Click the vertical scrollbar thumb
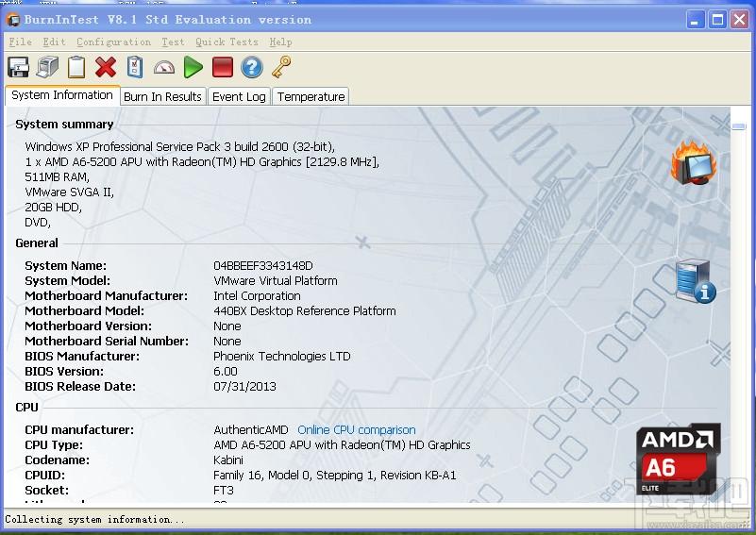 pos(739,126)
